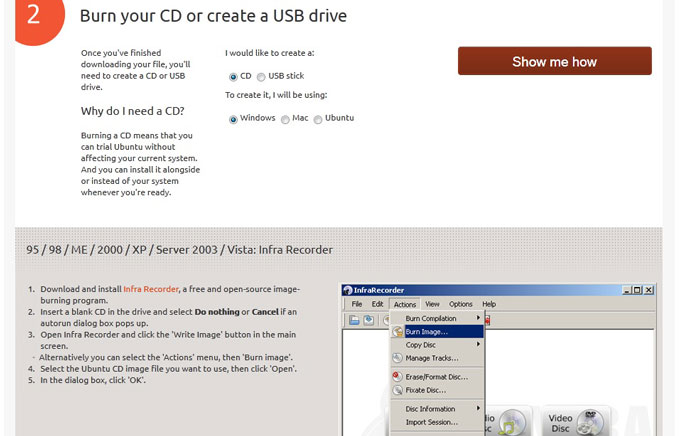The width and height of the screenshot is (680, 436).
Task: Expand the Disc Information submenu arrow
Action: coord(478,408)
